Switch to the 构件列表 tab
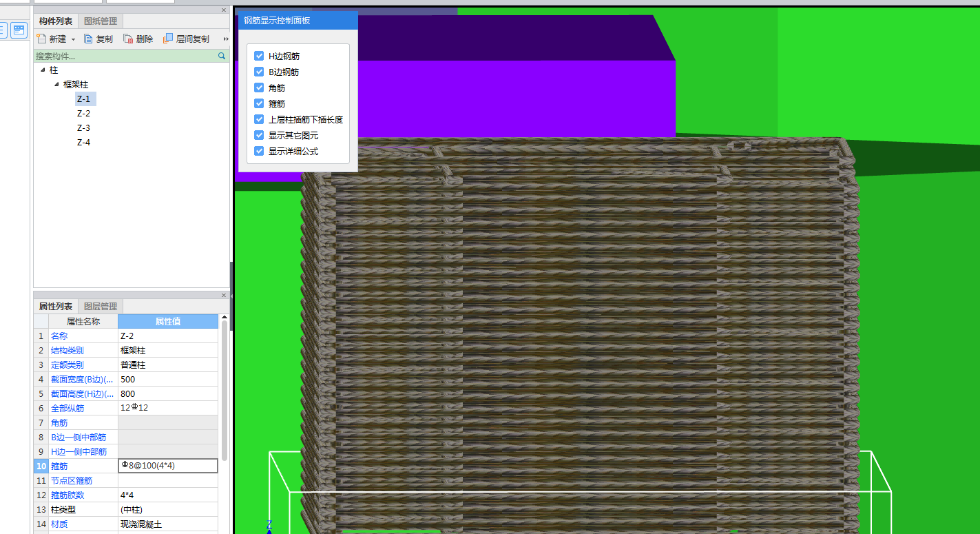The image size is (980, 534). [56, 21]
